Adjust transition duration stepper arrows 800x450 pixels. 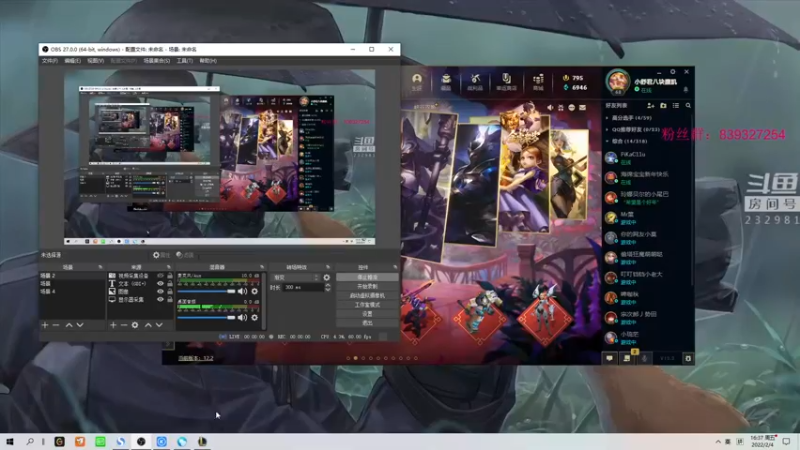coord(328,288)
